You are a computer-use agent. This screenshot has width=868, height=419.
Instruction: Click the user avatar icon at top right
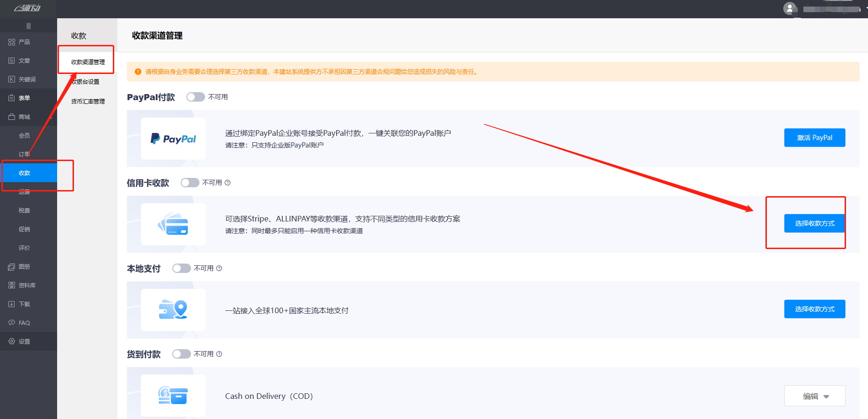pyautogui.click(x=790, y=8)
